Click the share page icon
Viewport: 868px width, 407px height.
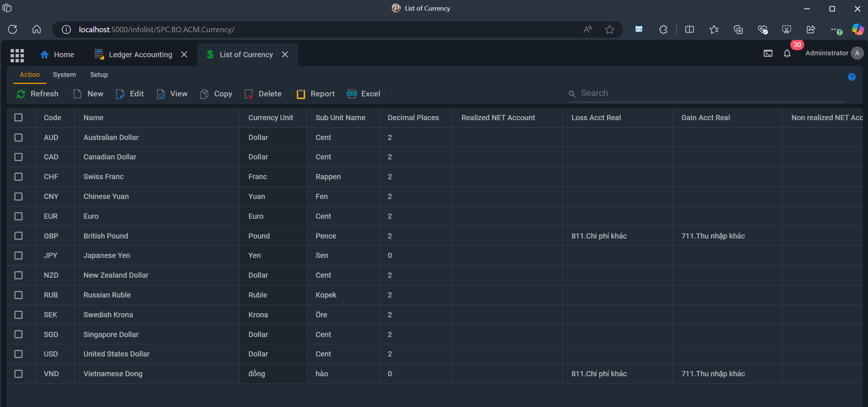[811, 29]
